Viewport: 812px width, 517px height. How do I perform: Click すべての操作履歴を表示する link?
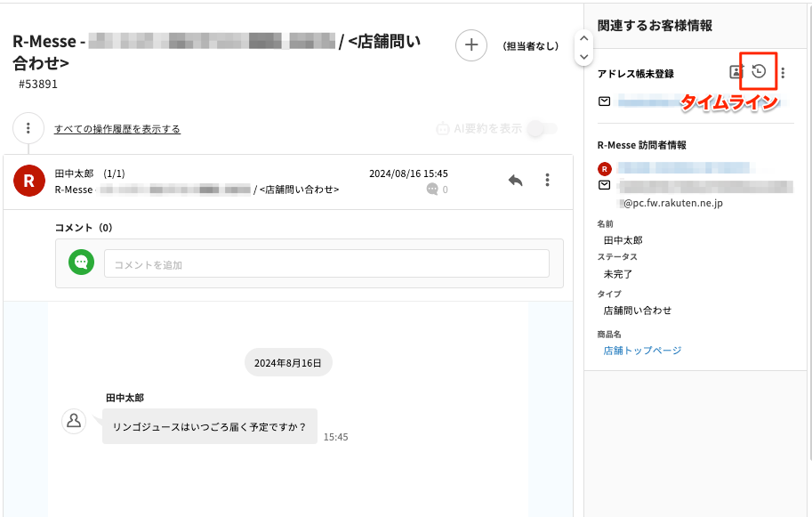tap(117, 129)
